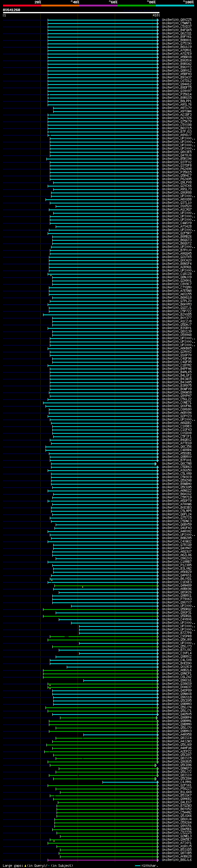Open hit UniRef100_Q8VZZ5

176,20
